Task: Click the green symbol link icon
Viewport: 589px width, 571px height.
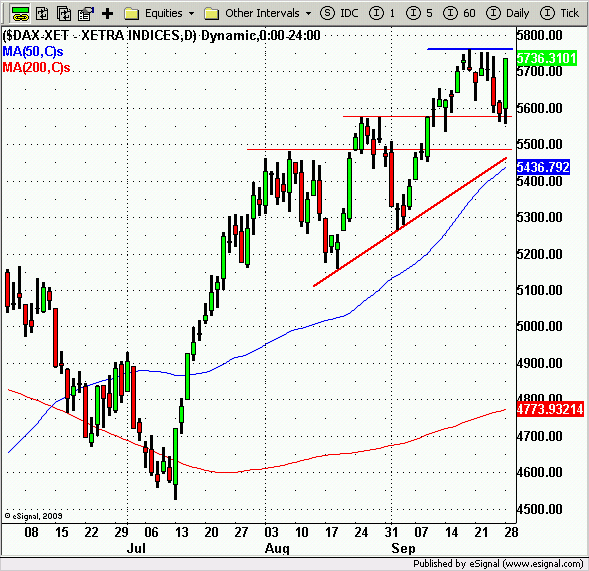Action: click(20, 14)
